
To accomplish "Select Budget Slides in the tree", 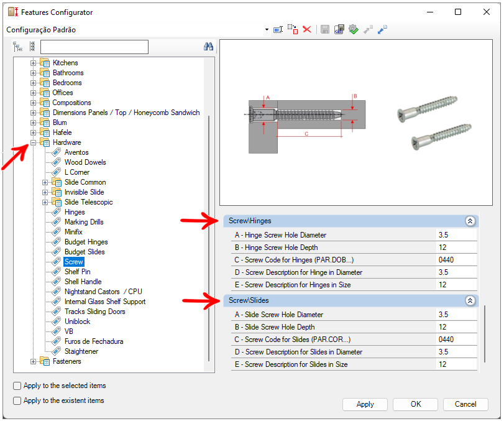I will tap(85, 252).
